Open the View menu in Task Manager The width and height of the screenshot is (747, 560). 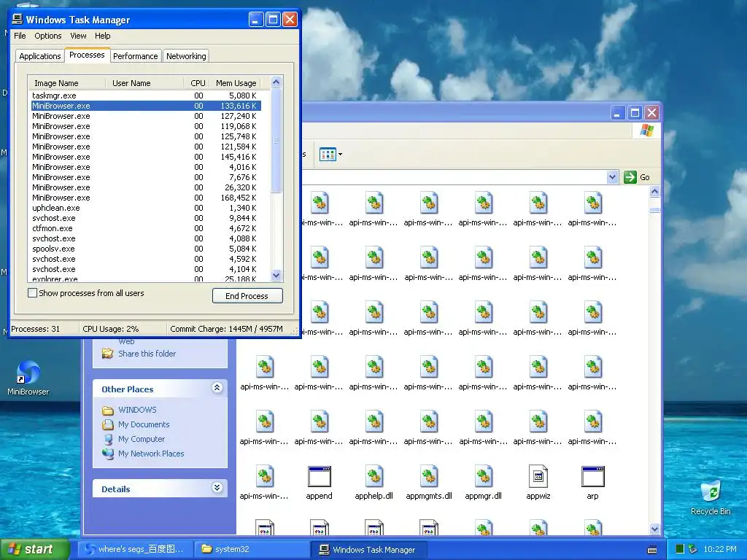tap(78, 36)
